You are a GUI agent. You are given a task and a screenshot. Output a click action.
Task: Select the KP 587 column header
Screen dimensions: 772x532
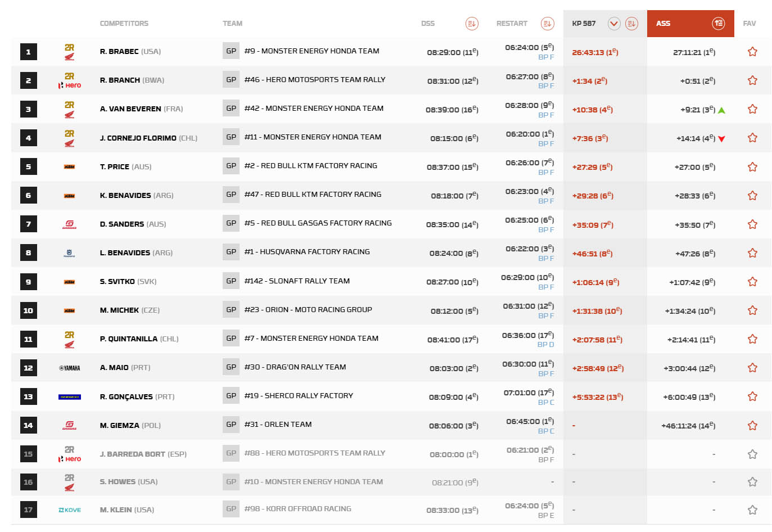tap(584, 24)
